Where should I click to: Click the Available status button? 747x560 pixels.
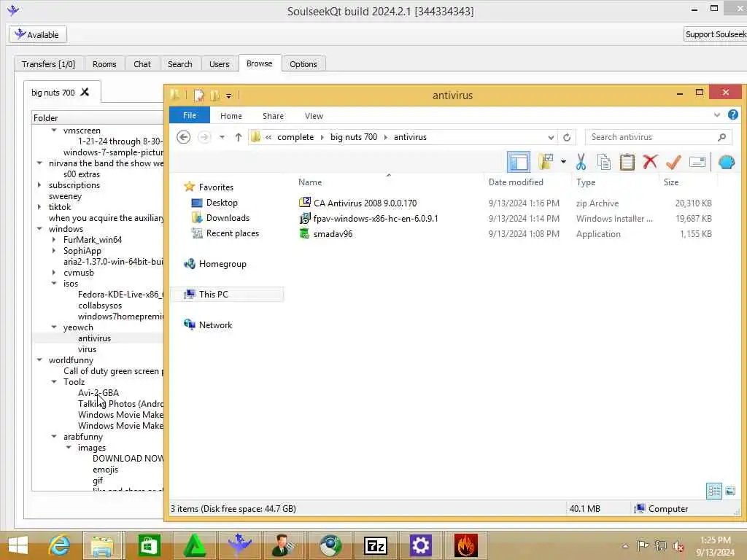[x=38, y=34]
